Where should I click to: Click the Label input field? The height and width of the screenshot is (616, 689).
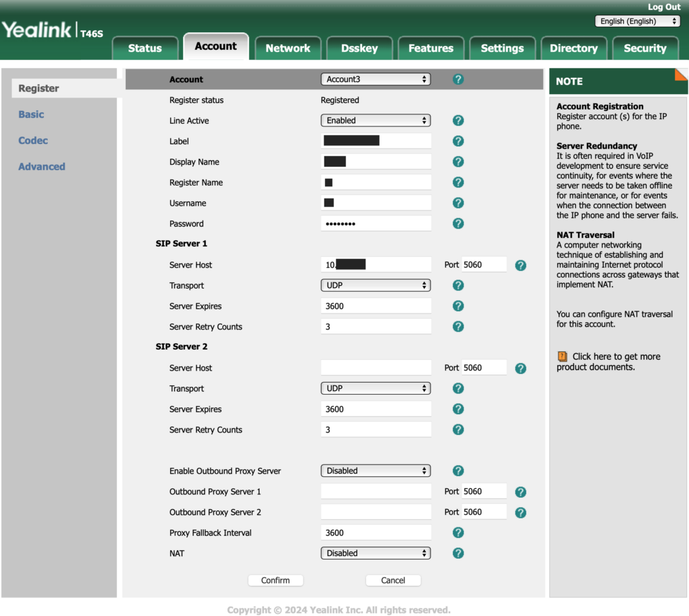coord(375,141)
